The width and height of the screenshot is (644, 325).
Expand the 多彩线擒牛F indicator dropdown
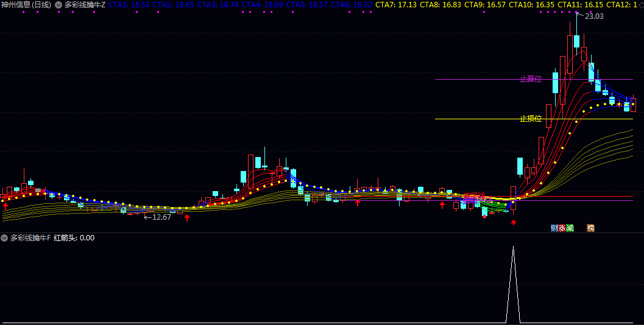click(4, 237)
